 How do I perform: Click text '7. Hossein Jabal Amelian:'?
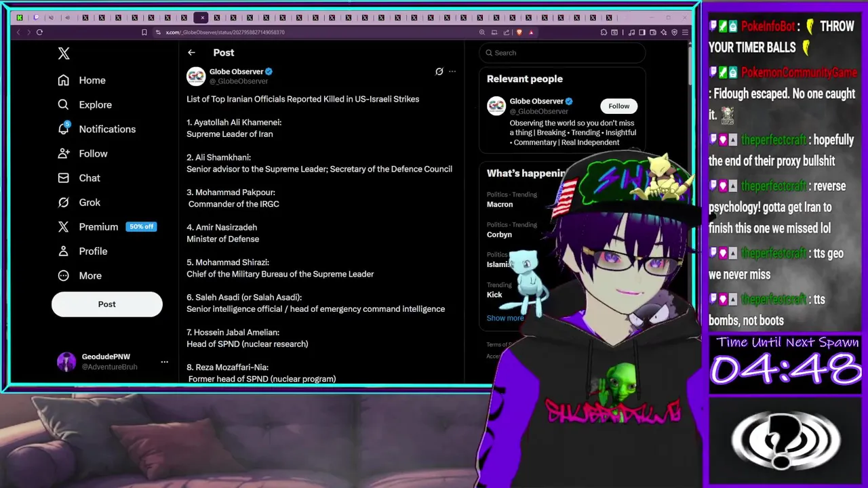tap(233, 332)
